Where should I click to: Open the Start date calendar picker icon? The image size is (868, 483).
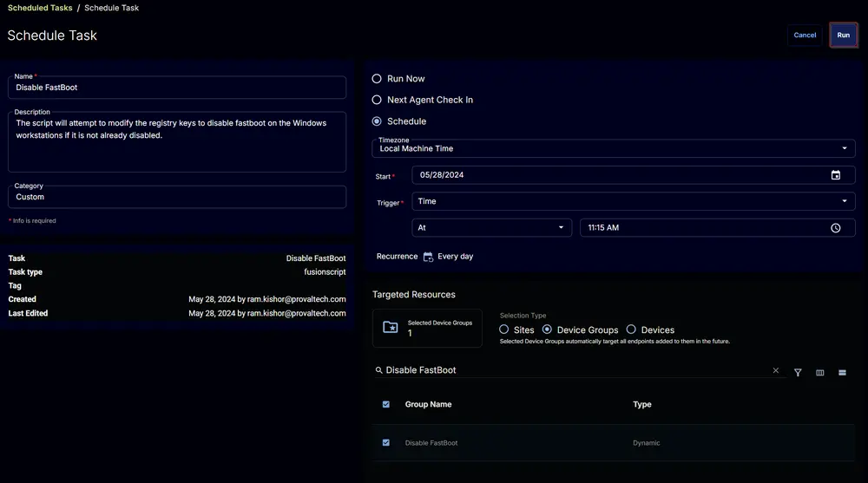pos(835,175)
